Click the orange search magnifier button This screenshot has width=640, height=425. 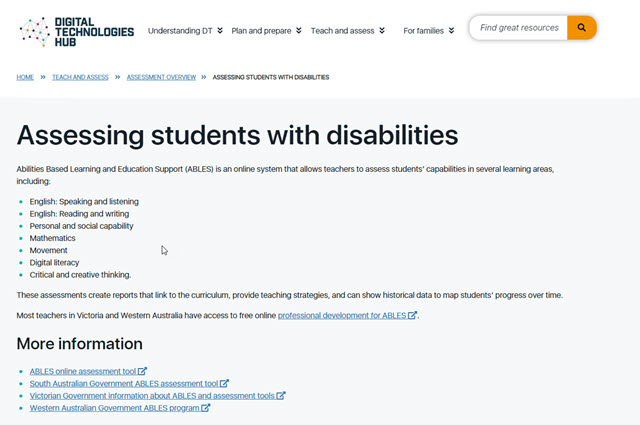581,28
